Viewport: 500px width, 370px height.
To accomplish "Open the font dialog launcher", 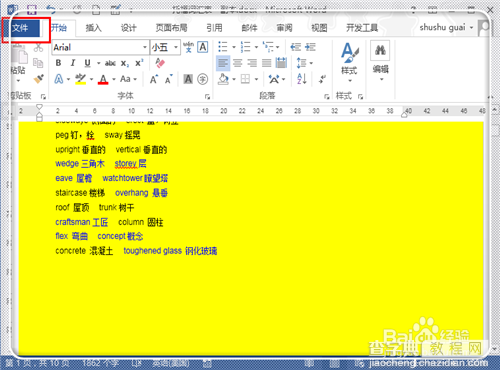I will pyautogui.click(x=207, y=97).
